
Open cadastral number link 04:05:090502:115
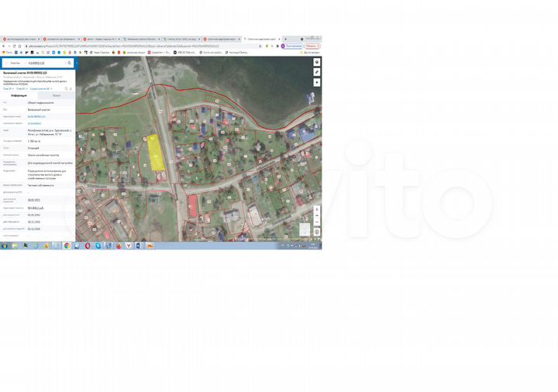36,117
